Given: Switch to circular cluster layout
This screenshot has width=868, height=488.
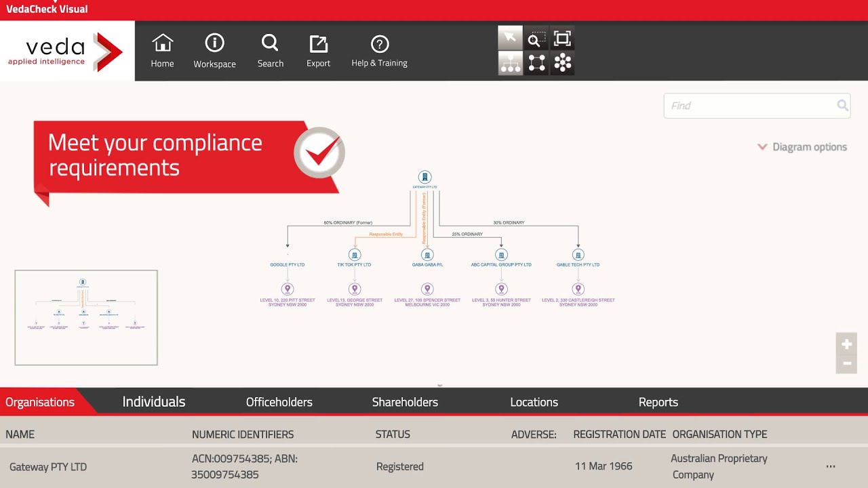Looking at the screenshot, I should (562, 63).
